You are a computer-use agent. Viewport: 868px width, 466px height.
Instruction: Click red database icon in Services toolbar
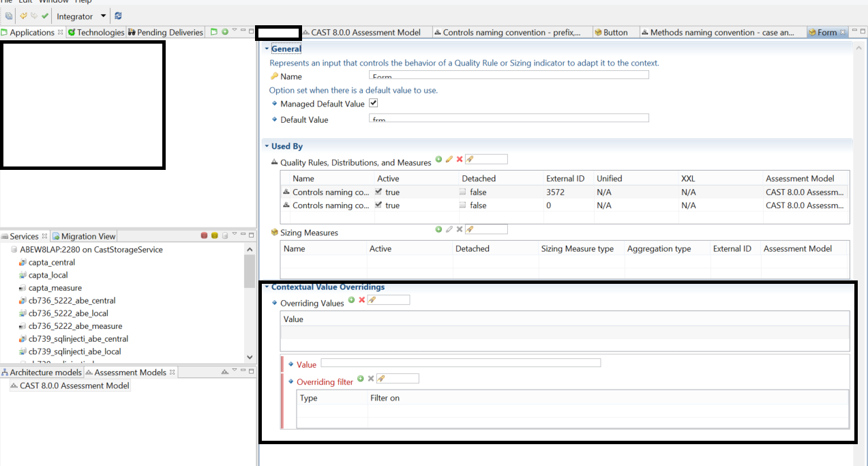click(204, 236)
